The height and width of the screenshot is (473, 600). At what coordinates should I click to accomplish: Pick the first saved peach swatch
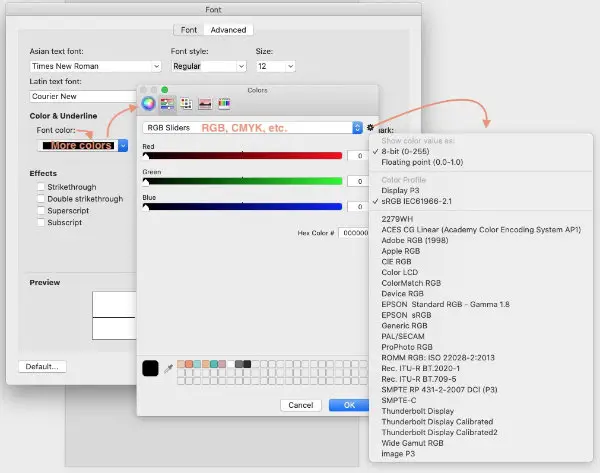pos(181,364)
